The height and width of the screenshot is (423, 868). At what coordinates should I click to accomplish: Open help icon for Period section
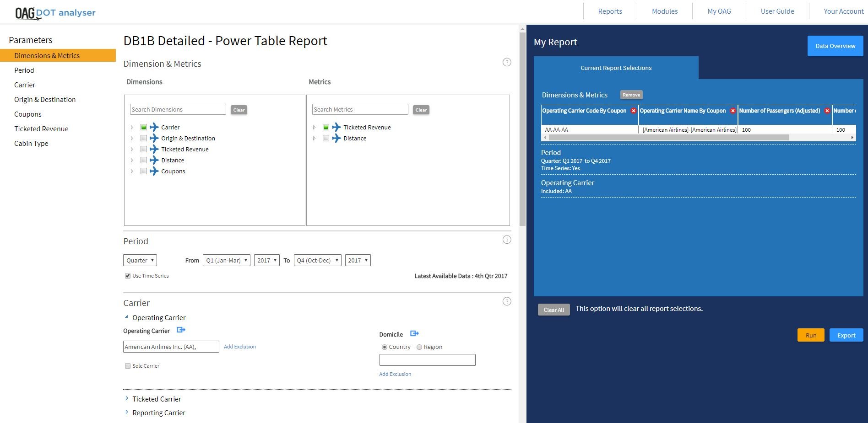pos(507,240)
